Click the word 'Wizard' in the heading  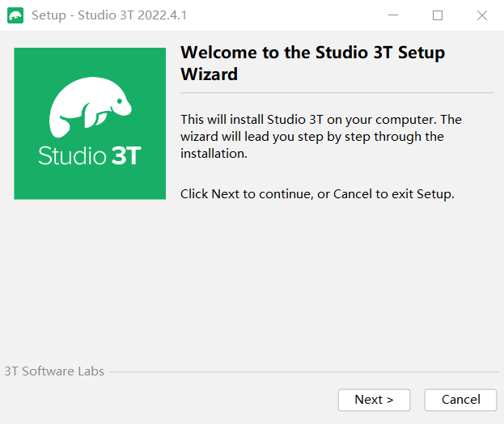pyautogui.click(x=210, y=74)
